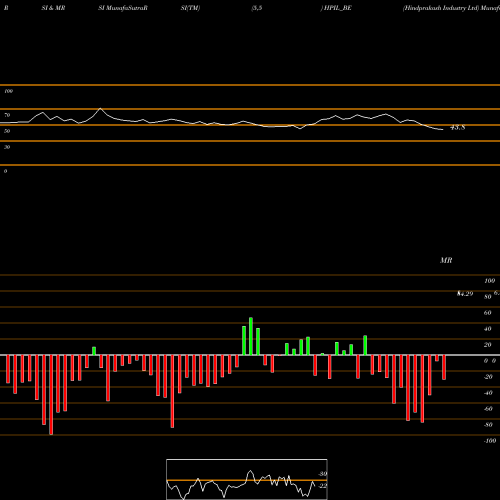
Task: Click the 'SI MunafaSutraR' header label
Action: 123,8
